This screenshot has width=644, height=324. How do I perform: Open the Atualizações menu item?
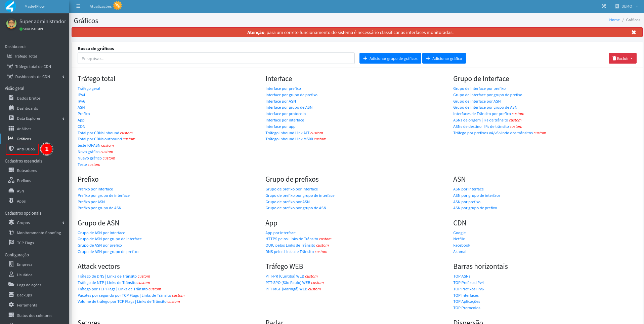pyautogui.click(x=100, y=6)
